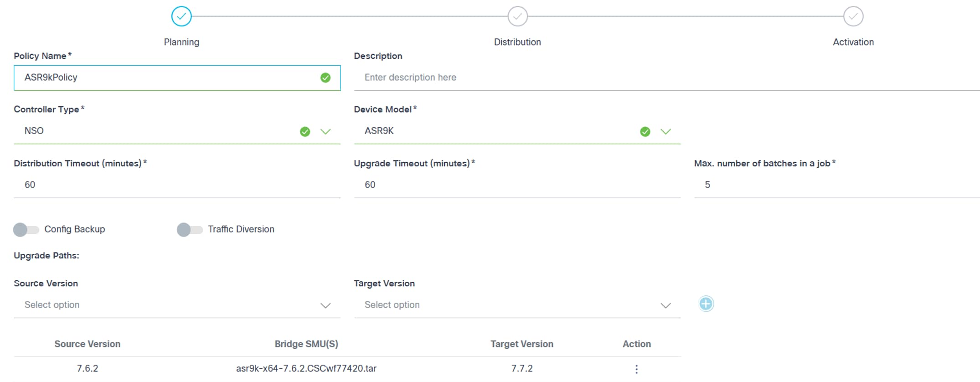
Task: Expand the Controller Type dropdown
Action: click(325, 132)
